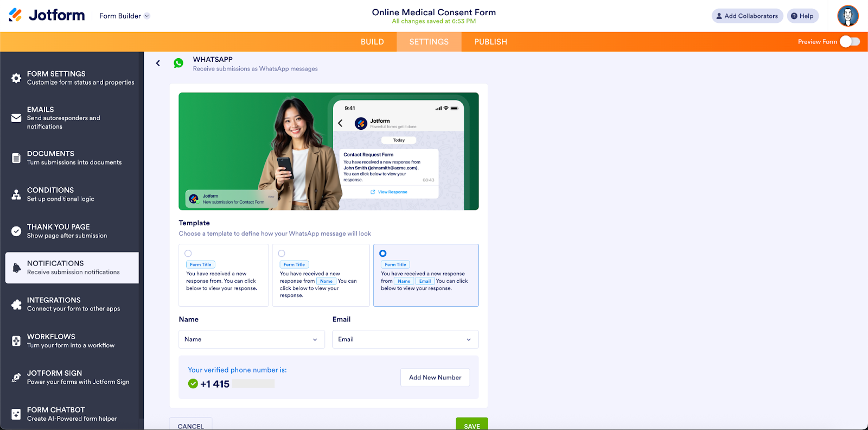The width and height of the screenshot is (868, 430).
Task: Toggle the Preview Form switch
Action: coord(850,42)
